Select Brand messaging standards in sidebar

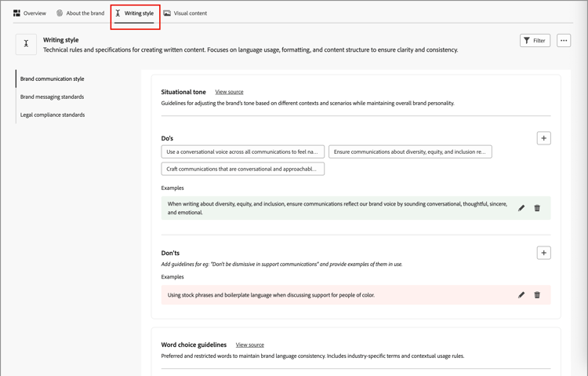click(52, 97)
